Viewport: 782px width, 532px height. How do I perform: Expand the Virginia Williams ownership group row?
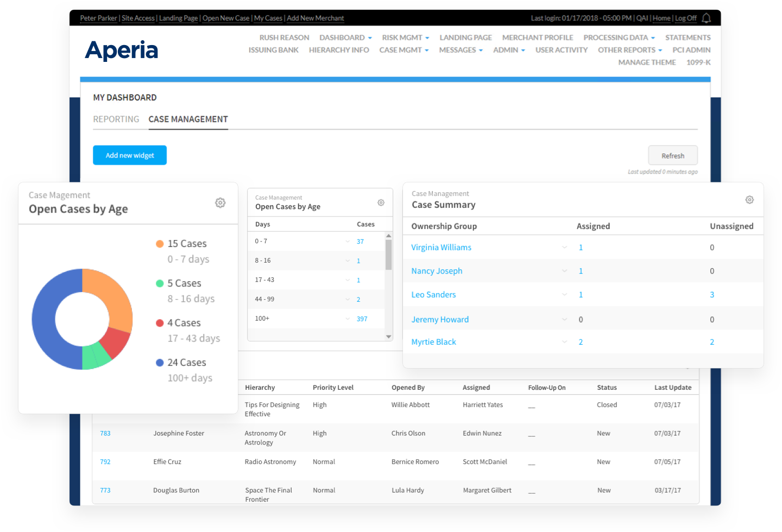pyautogui.click(x=564, y=248)
